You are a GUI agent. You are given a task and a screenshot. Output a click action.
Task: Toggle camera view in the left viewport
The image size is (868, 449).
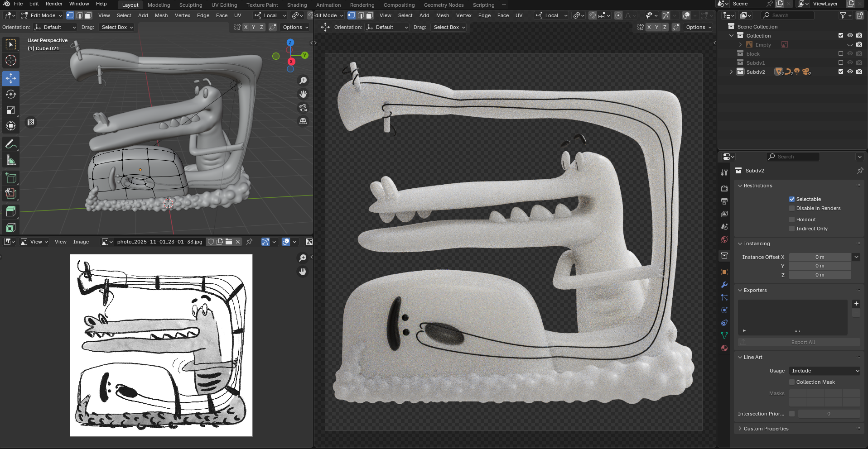[x=303, y=108]
